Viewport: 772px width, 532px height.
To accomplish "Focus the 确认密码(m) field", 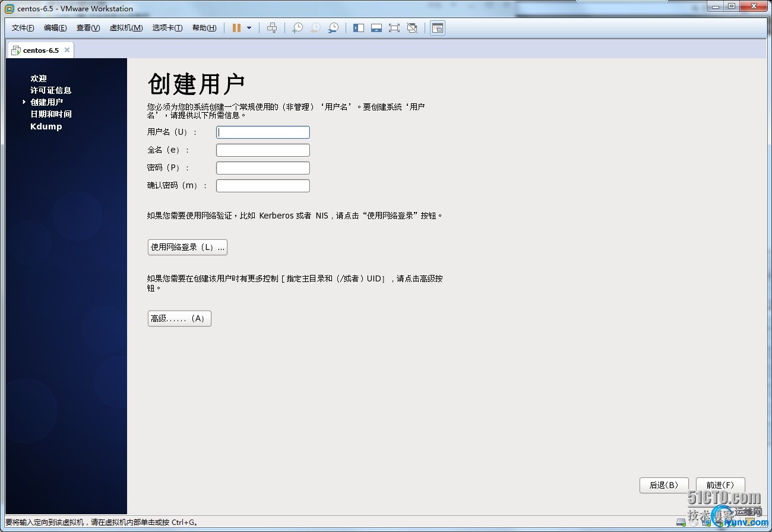I will (263, 186).
